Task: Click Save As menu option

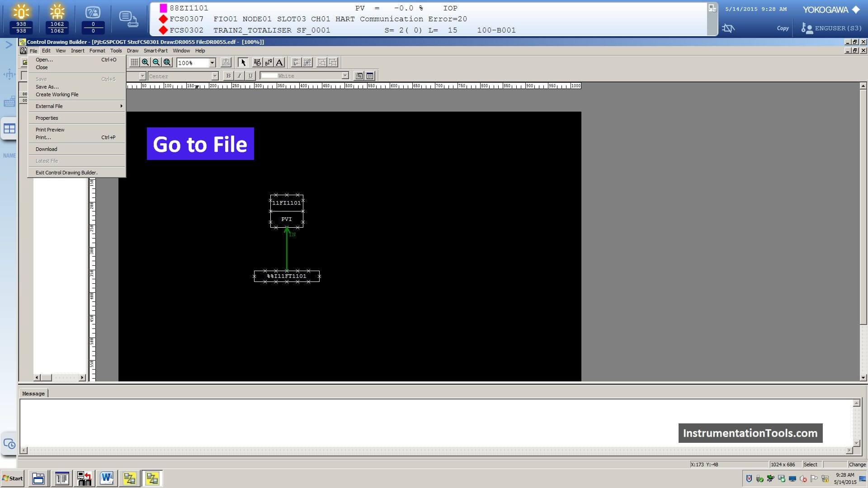Action: 47,86
